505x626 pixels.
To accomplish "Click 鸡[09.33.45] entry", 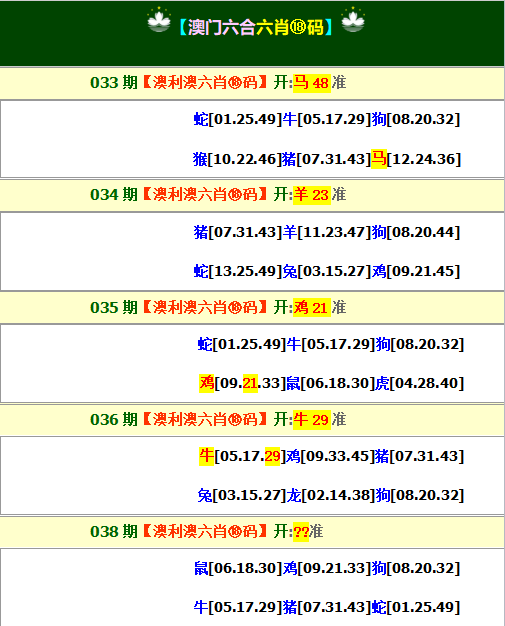I will point(331,456).
